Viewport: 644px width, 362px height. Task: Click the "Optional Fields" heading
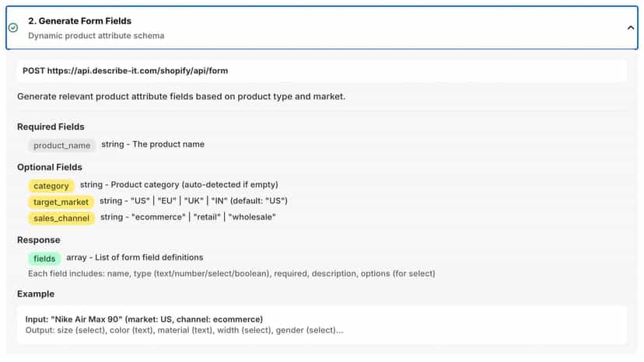[50, 167]
